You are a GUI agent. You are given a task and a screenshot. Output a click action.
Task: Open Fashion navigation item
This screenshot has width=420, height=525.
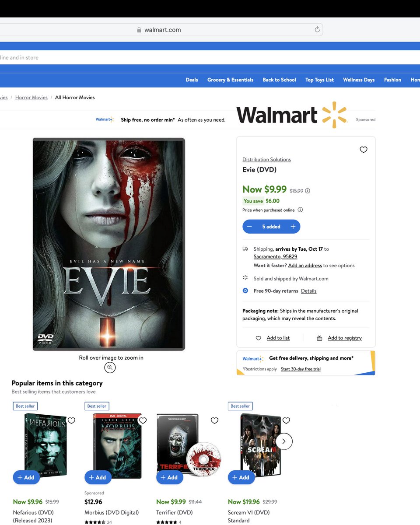392,80
